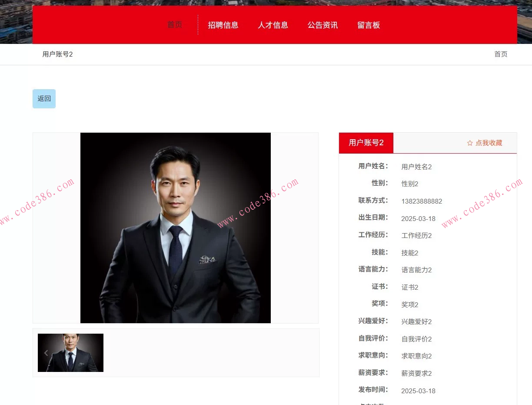Click the 发布时间 date 2025-03-18

418,391
